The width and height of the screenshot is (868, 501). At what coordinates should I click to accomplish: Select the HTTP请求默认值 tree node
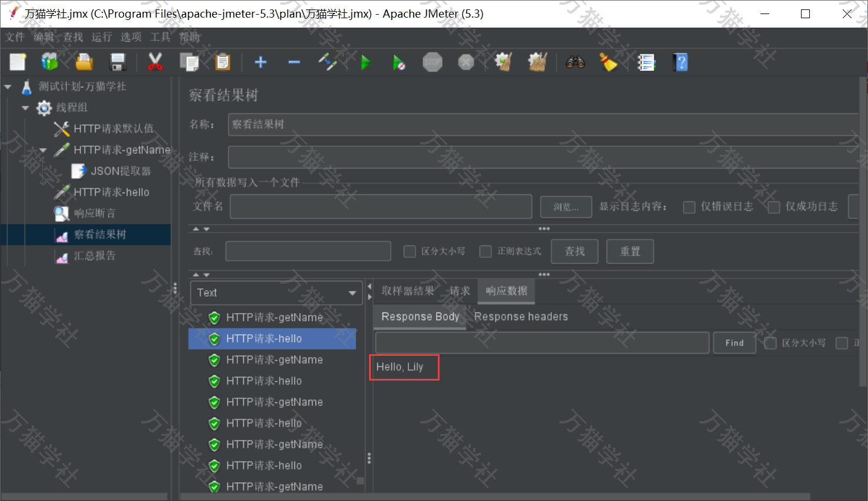pos(113,129)
